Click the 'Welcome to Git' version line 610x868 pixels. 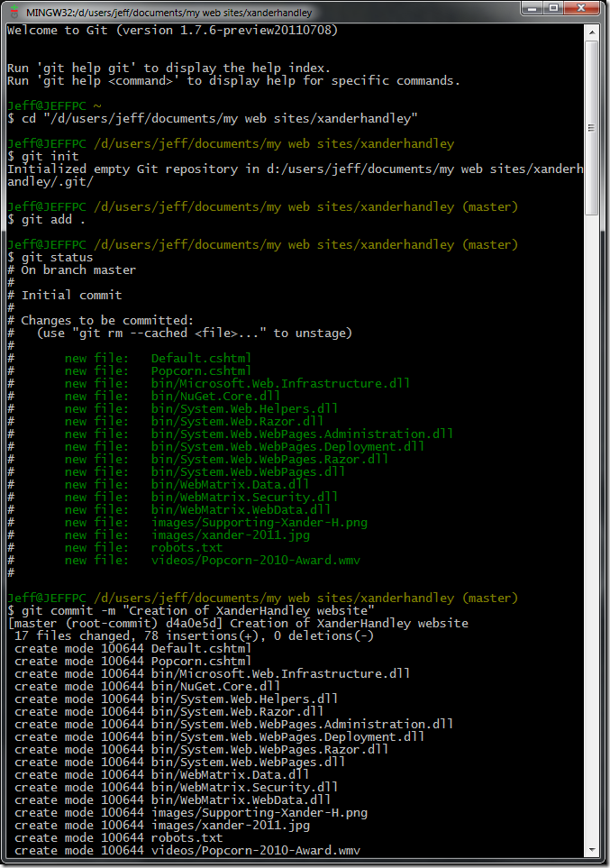(172, 31)
